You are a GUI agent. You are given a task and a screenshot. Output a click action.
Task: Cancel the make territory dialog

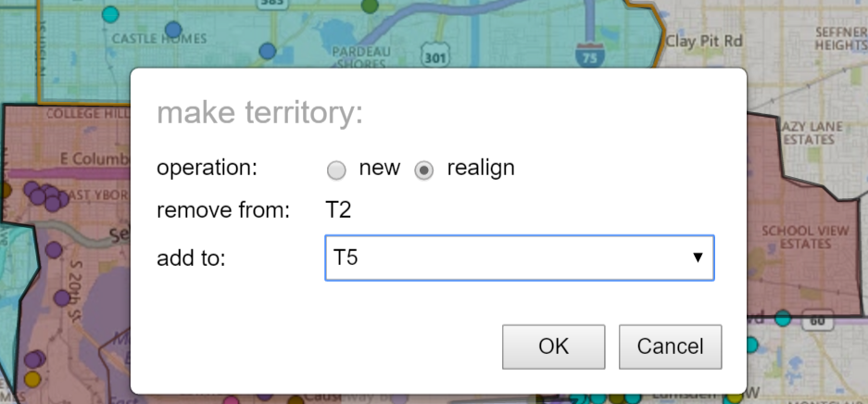[671, 347]
